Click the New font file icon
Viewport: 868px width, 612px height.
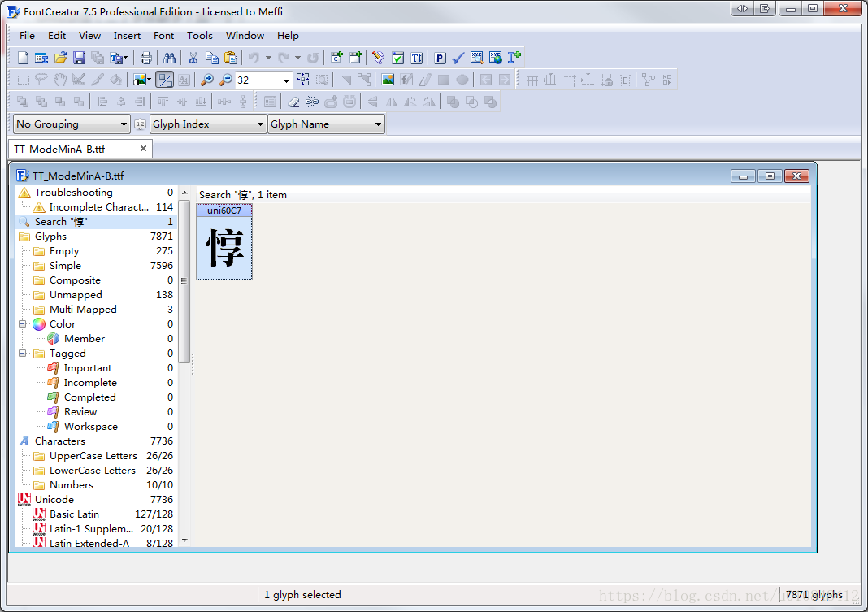[x=23, y=58]
